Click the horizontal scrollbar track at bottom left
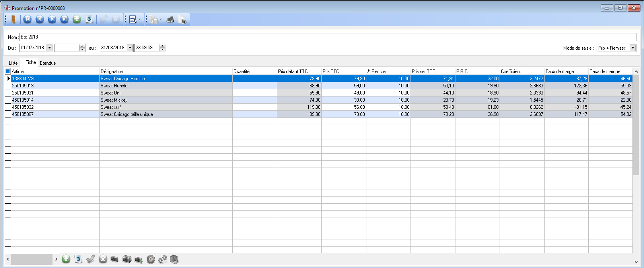This screenshot has width=644, height=268. [x=32, y=259]
